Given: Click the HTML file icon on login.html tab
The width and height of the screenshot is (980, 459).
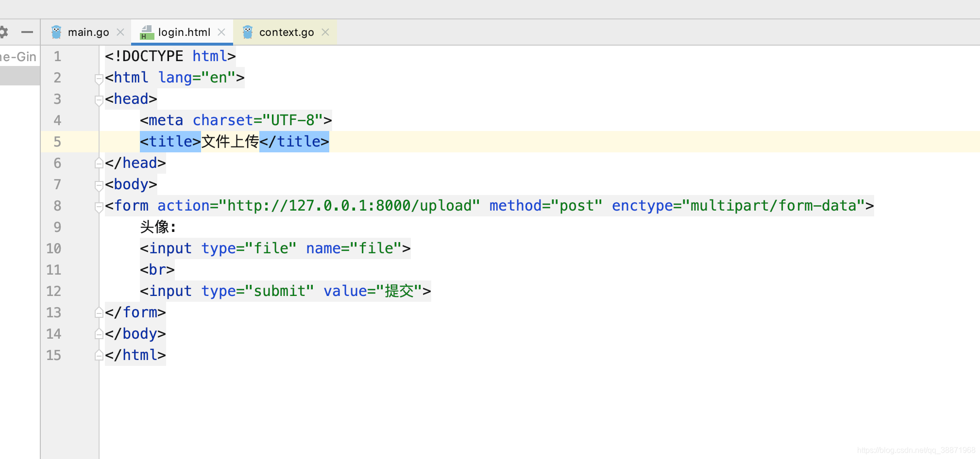Looking at the screenshot, I should [147, 33].
